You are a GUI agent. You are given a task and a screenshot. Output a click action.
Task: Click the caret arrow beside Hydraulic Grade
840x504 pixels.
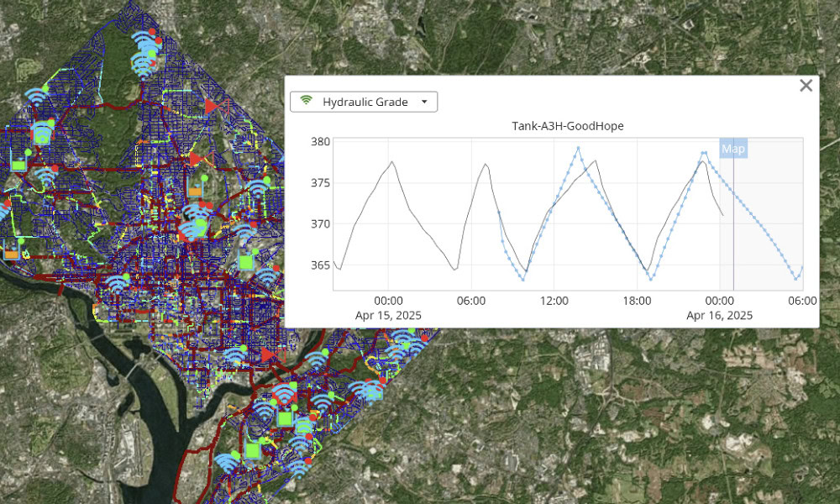tap(424, 102)
